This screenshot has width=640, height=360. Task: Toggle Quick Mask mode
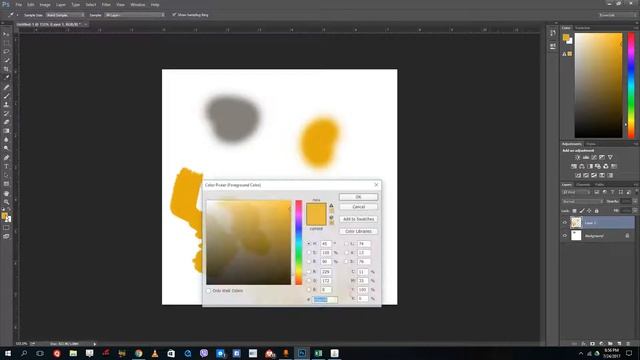pos(6,228)
